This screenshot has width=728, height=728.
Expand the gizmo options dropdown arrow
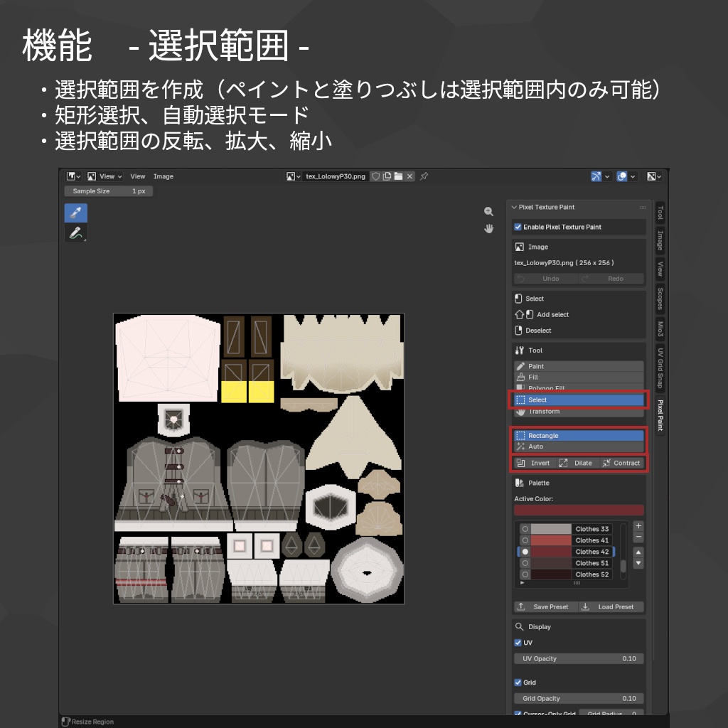pyautogui.click(x=607, y=176)
